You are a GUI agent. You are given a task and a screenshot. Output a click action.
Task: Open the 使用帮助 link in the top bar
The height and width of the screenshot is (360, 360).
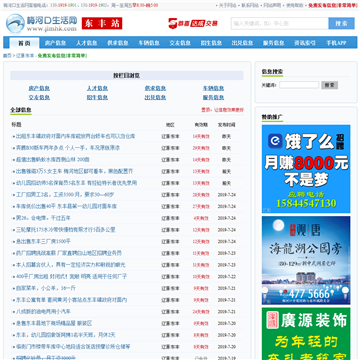[295, 5]
